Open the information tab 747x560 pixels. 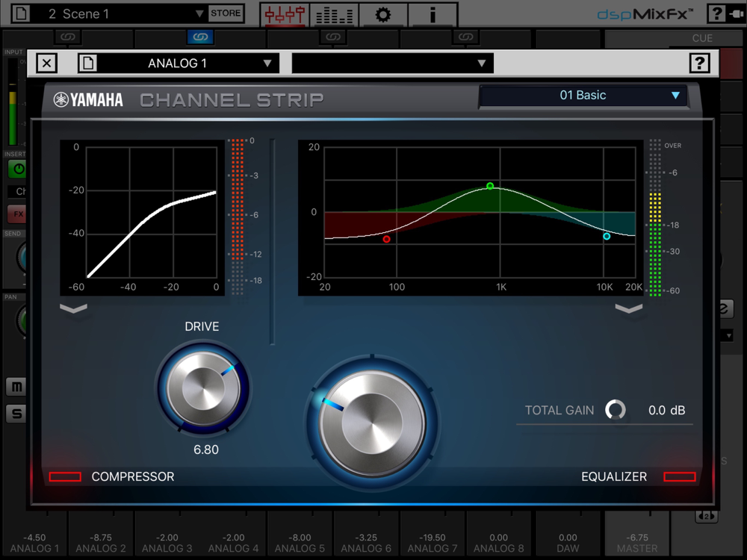pos(433,14)
